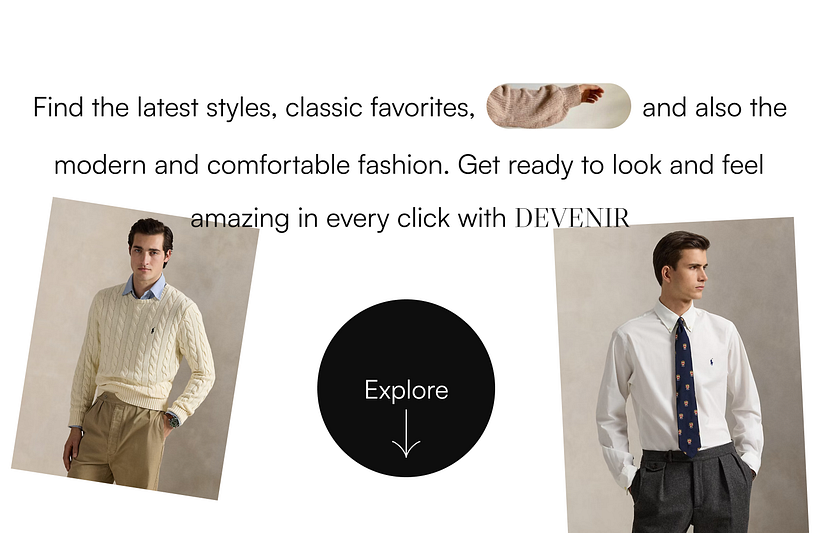Click the DEVENIR brand name
Screen dimensions: 820x533
(572, 218)
